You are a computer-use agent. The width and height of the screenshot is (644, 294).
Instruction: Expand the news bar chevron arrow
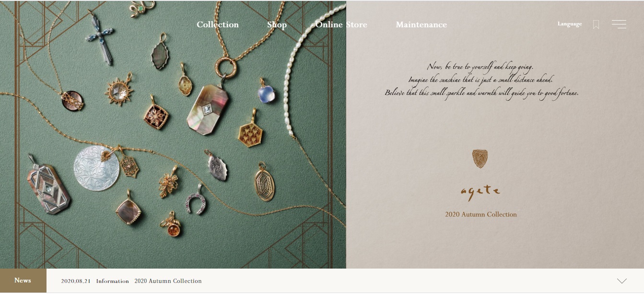622,281
